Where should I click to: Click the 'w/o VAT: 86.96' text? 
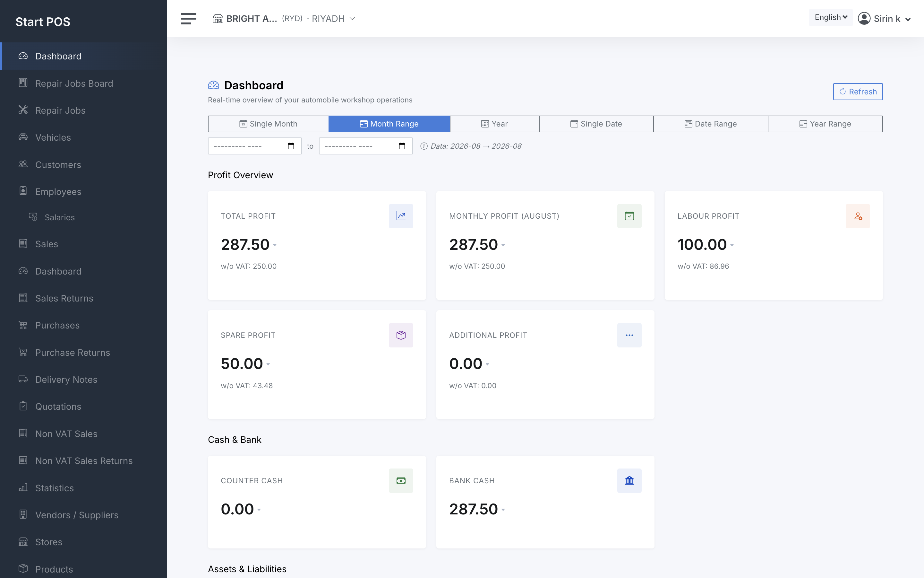pos(703,266)
